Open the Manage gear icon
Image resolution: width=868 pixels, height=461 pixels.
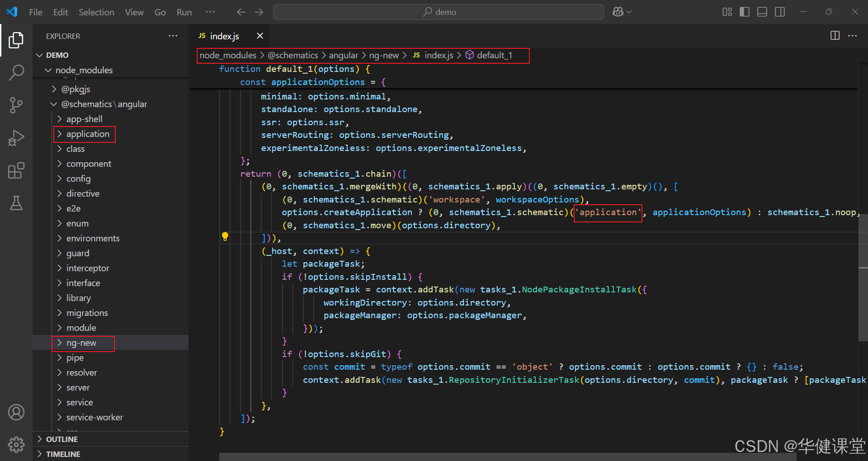point(16,445)
